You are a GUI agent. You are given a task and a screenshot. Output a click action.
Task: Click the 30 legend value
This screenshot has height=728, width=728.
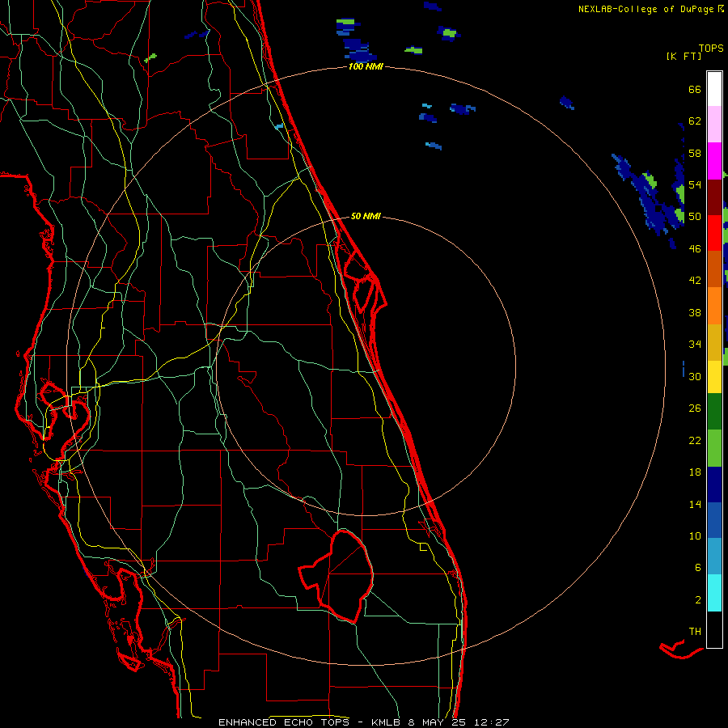click(x=695, y=376)
